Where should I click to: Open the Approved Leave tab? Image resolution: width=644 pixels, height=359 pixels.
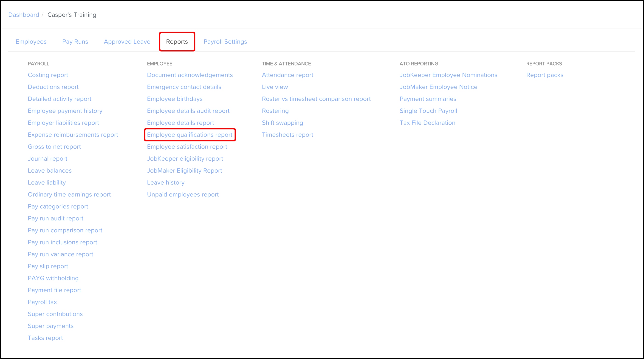coord(127,42)
